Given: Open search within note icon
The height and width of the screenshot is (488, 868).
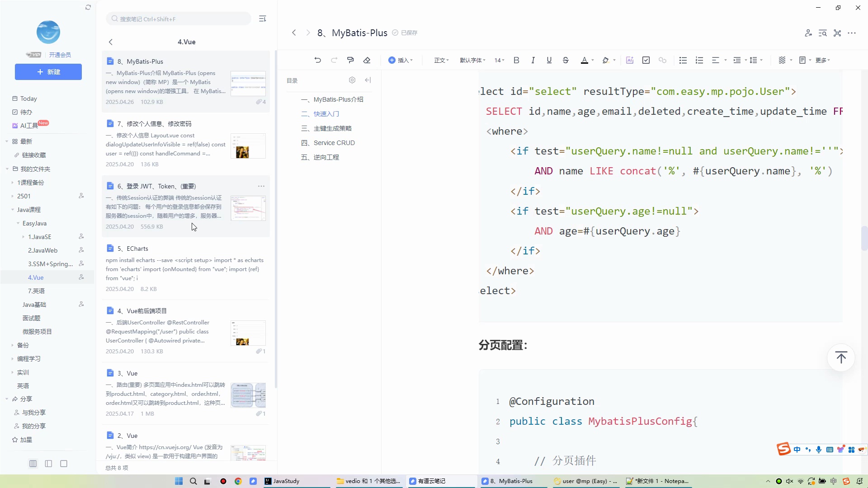Looking at the screenshot, I should (x=823, y=33).
